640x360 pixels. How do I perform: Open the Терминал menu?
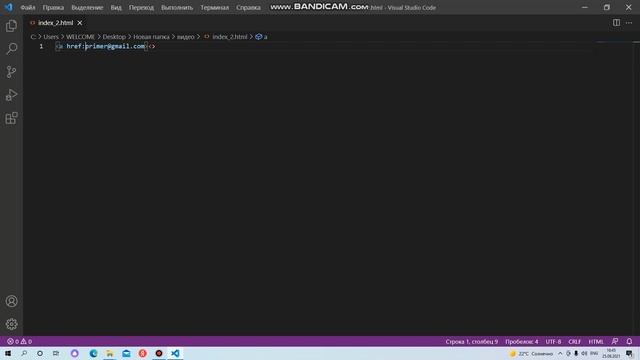[x=214, y=7]
